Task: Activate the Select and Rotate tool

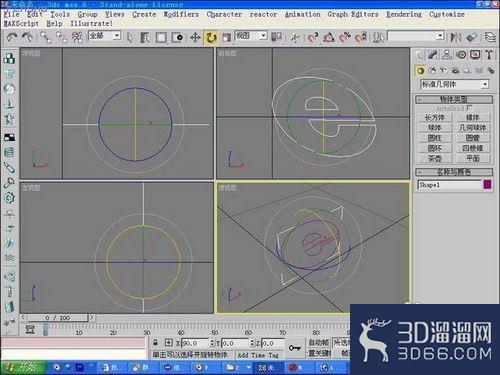Action: point(211,37)
